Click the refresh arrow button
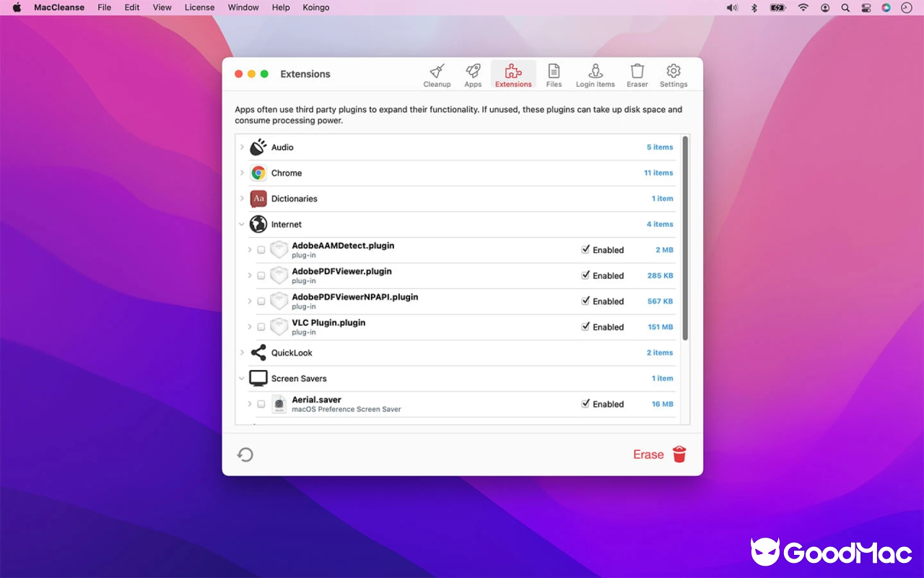Viewport: 924px width, 578px height. (x=245, y=454)
